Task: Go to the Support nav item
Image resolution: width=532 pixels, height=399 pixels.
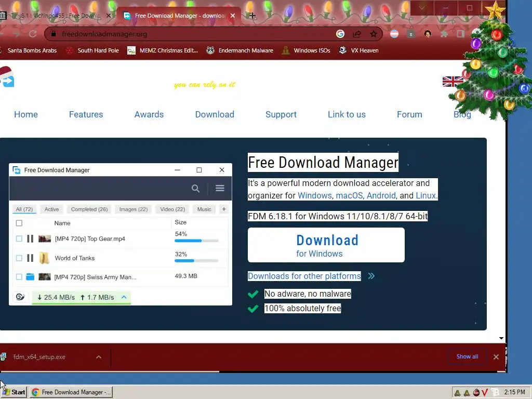Action: [x=281, y=114]
